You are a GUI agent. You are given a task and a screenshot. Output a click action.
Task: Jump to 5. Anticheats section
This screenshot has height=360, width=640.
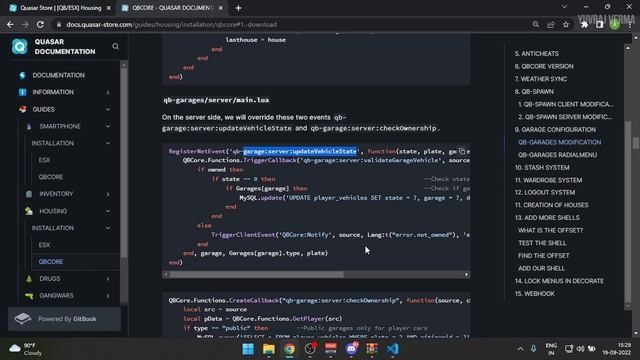536,53
